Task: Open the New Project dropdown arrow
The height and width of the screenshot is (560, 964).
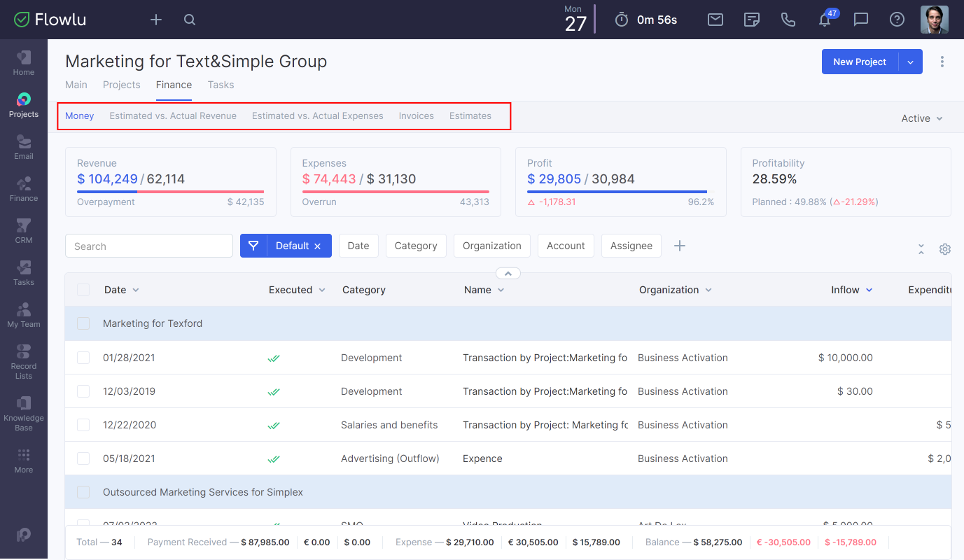Action: click(910, 62)
